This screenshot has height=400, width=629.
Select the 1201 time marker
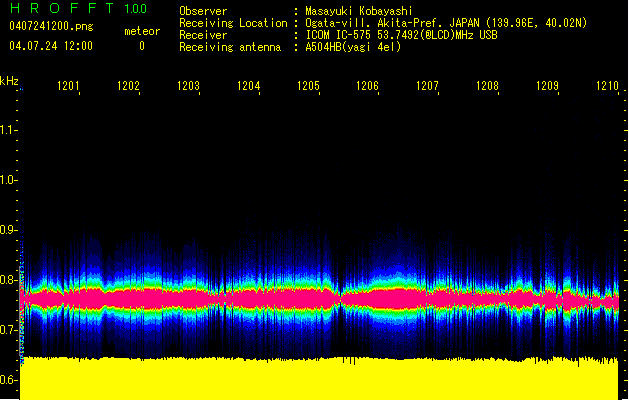69,87
